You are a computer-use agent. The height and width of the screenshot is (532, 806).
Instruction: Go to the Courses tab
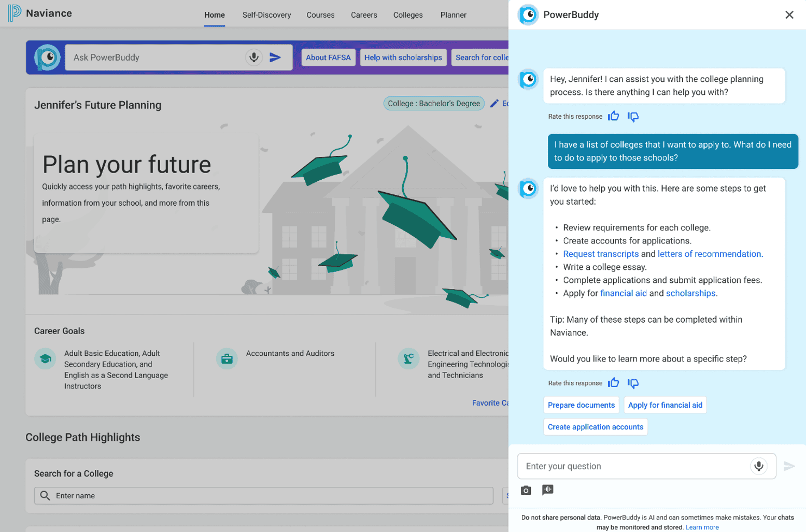click(320, 15)
